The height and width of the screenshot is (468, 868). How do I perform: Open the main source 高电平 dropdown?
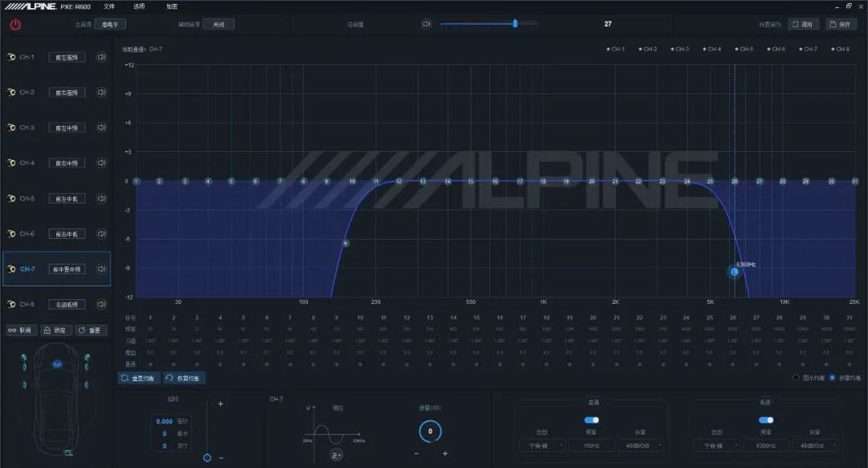point(110,24)
